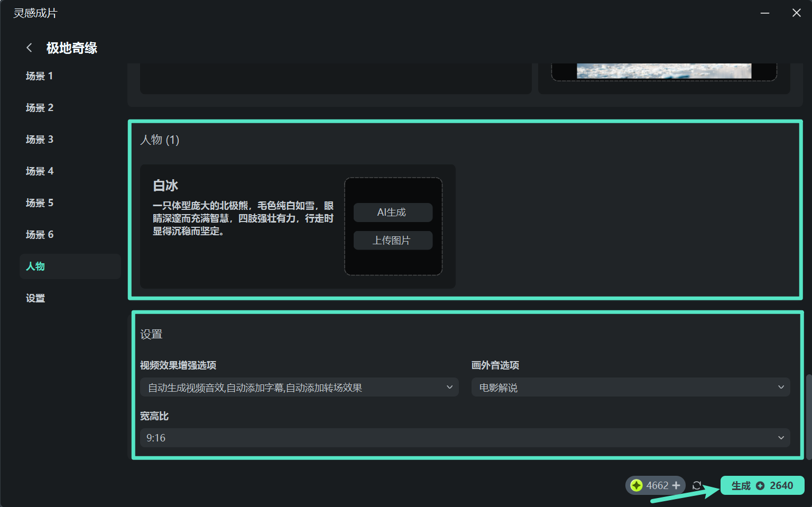Click the plus icon to add more credits
Screen dimensions: 812x507
pyautogui.click(x=676, y=485)
